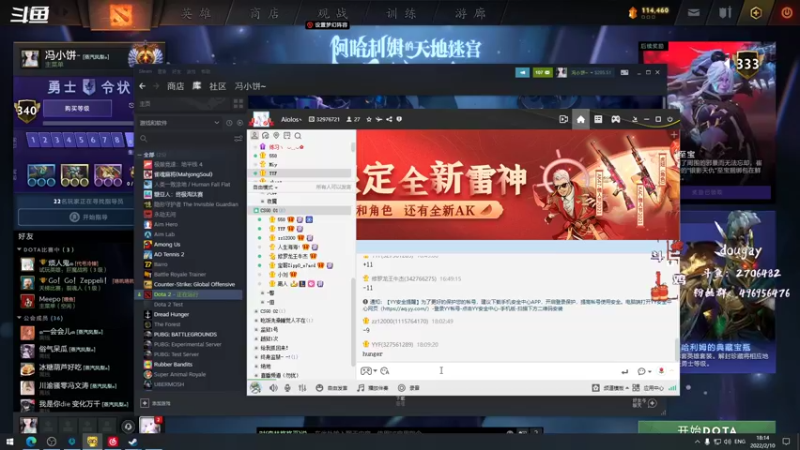Viewport: 800px width, 450px height.
Task: Open Steam from the taskbar
Action: coord(133,441)
